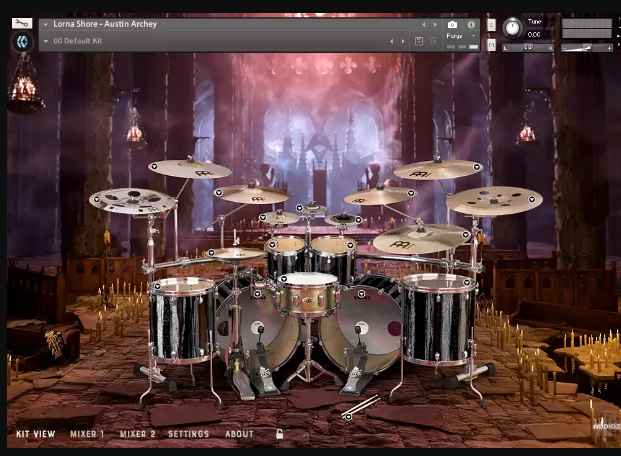Open the wrench edit-mode icon
The height and width of the screenshot is (456, 621).
pos(22,23)
